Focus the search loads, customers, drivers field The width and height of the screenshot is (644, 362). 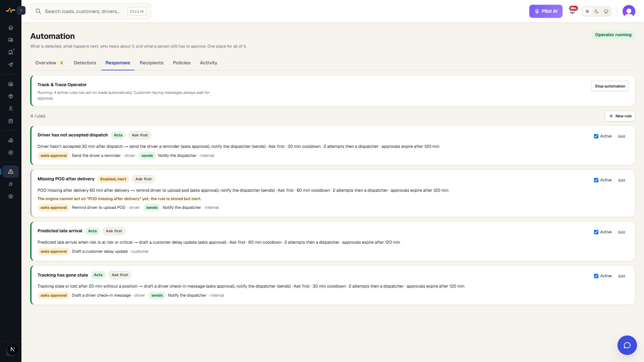[x=90, y=11]
